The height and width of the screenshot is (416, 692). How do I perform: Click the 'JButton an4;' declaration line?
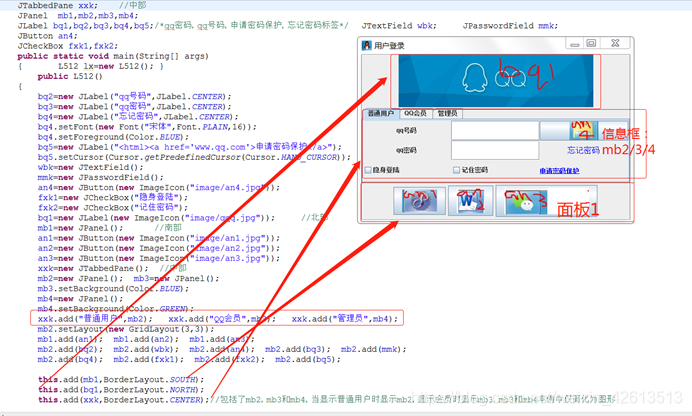[x=47, y=36]
